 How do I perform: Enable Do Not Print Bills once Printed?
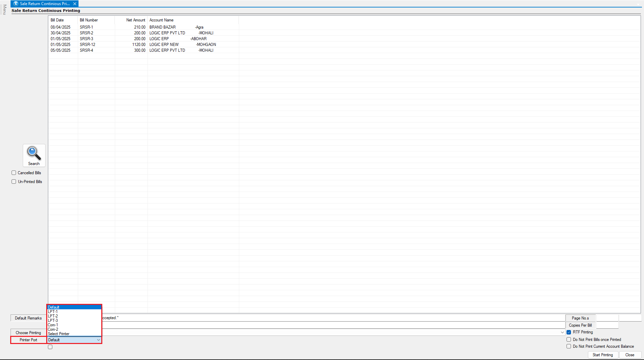click(569, 340)
